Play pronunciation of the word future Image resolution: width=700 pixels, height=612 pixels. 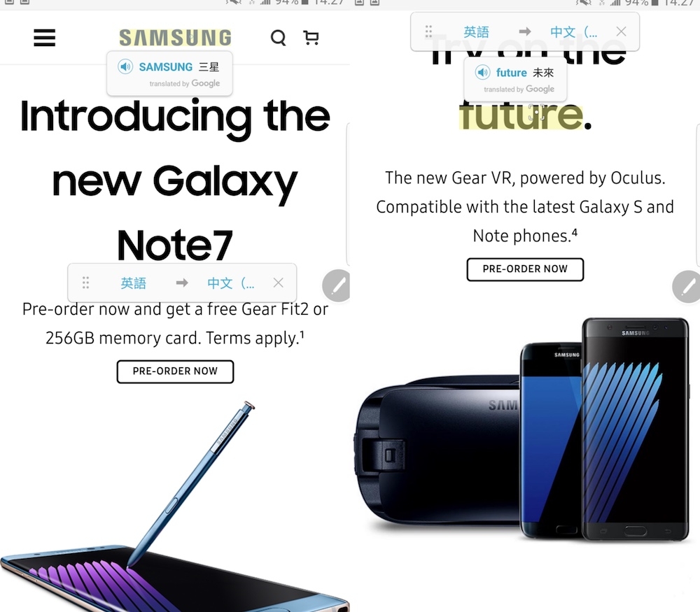click(482, 72)
